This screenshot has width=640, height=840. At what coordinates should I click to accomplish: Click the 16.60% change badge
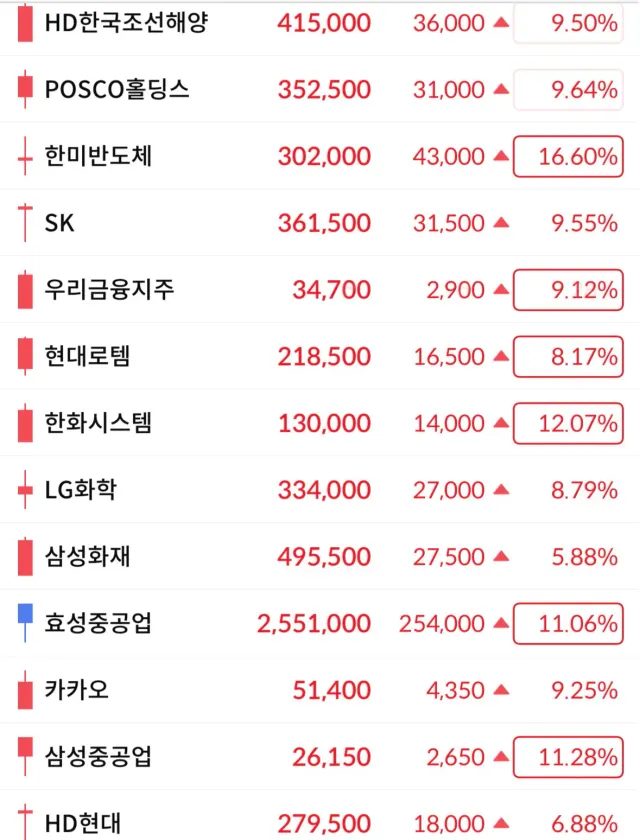[567, 157]
